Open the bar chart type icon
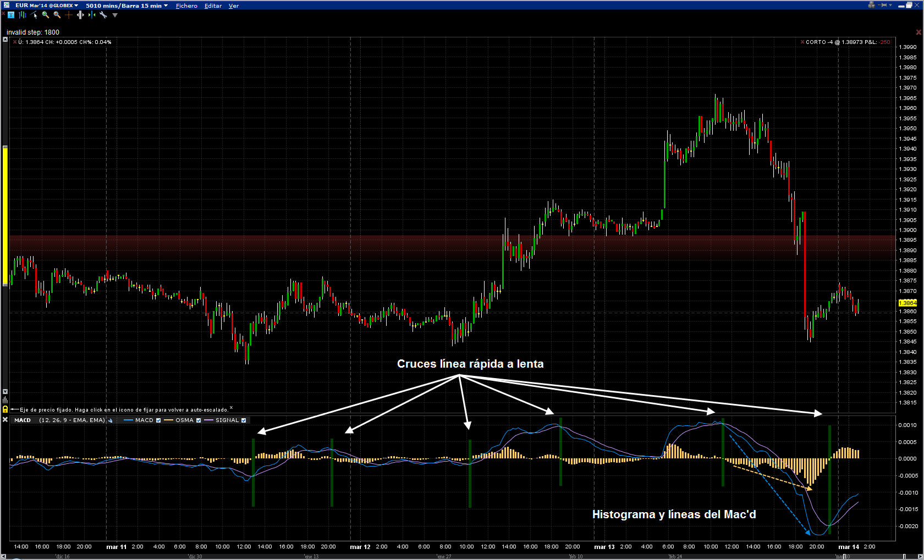 tap(23, 15)
